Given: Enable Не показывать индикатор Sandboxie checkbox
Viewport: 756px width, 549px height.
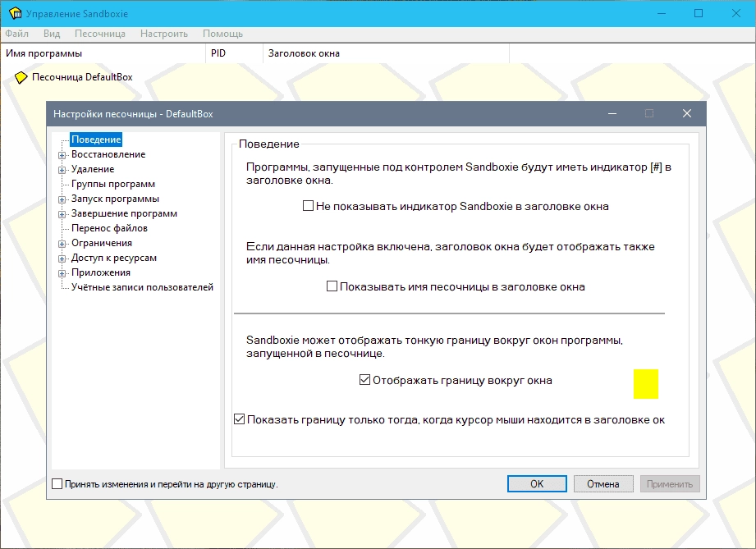Looking at the screenshot, I should (308, 206).
